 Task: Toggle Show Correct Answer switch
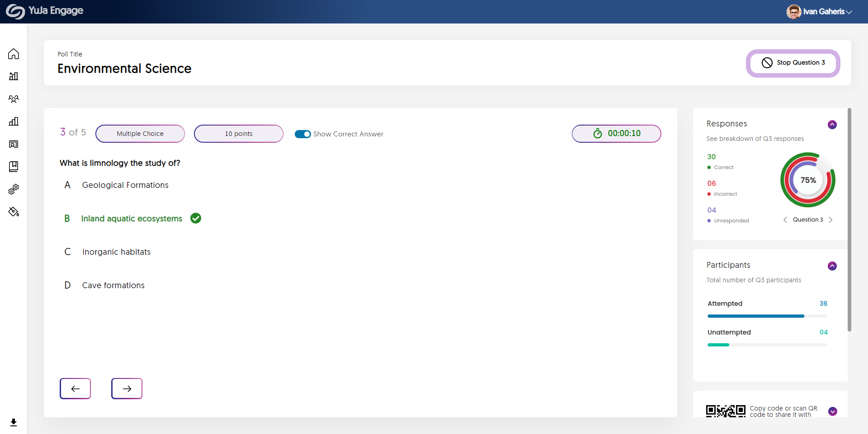tap(302, 134)
